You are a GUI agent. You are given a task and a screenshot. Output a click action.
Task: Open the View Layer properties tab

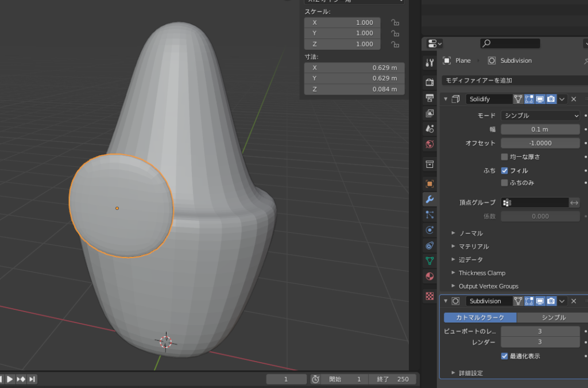pyautogui.click(x=430, y=113)
